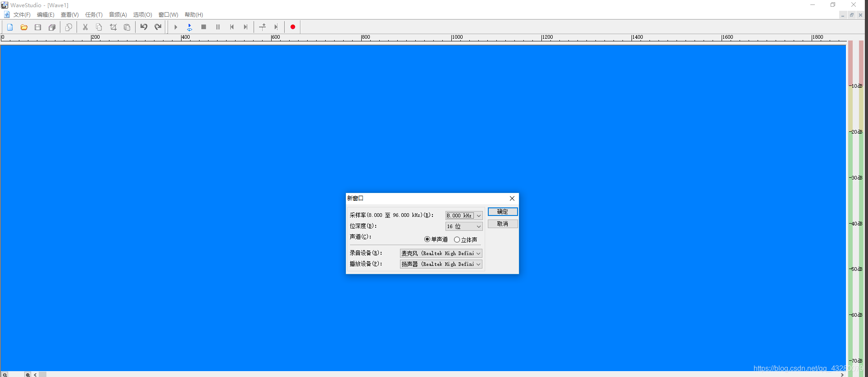Minimize the inner Wave1 document window

click(x=842, y=15)
